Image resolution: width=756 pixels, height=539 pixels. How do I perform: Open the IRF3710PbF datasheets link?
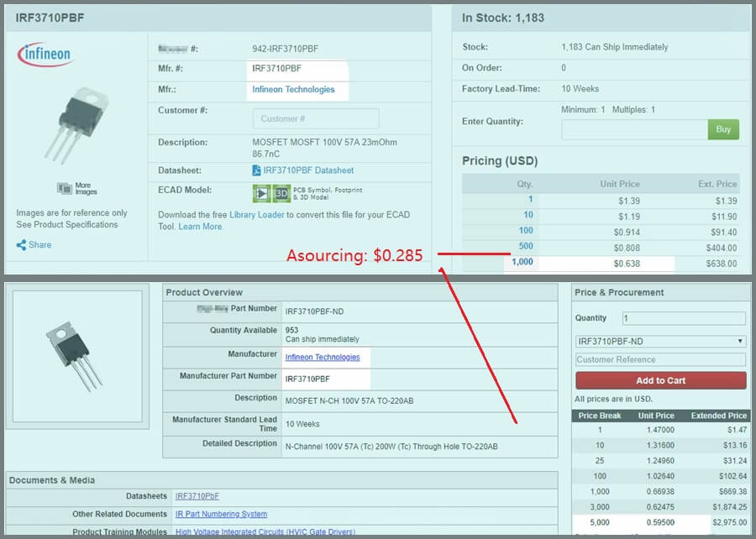197,496
